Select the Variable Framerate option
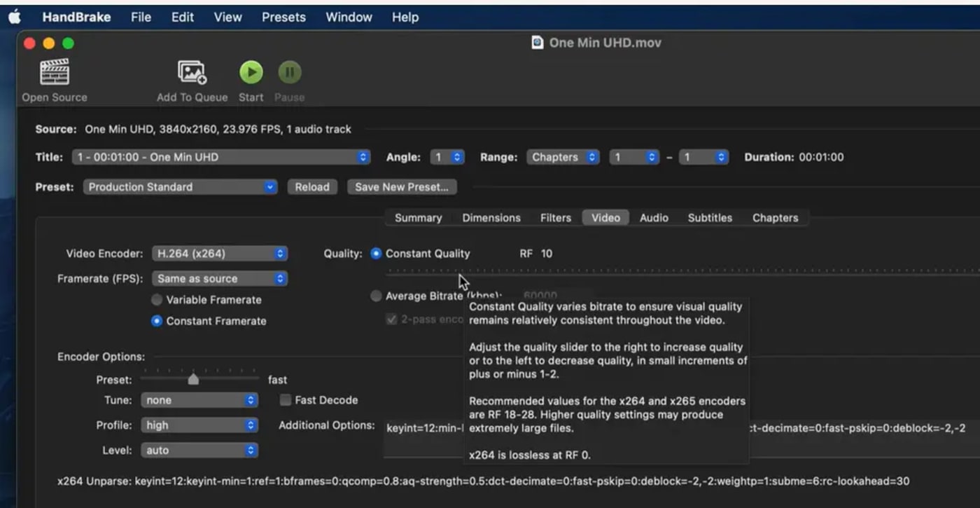 click(x=157, y=300)
